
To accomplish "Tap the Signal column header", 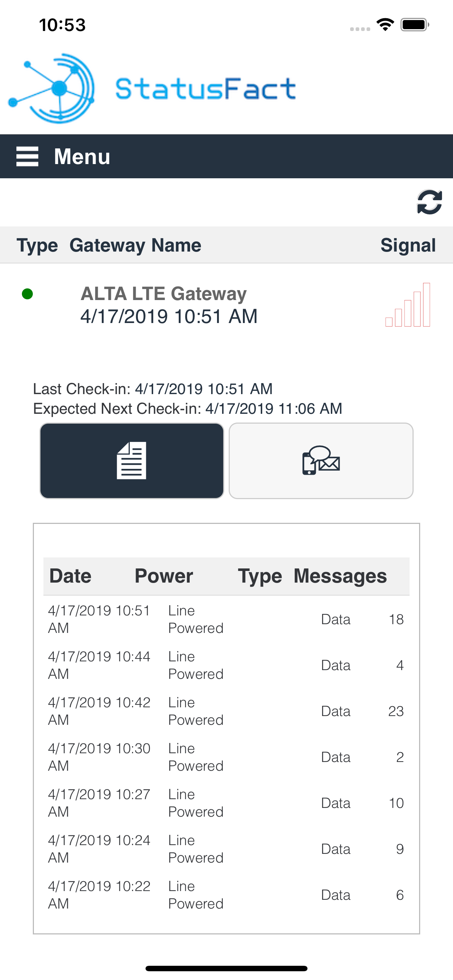I will 408,245.
